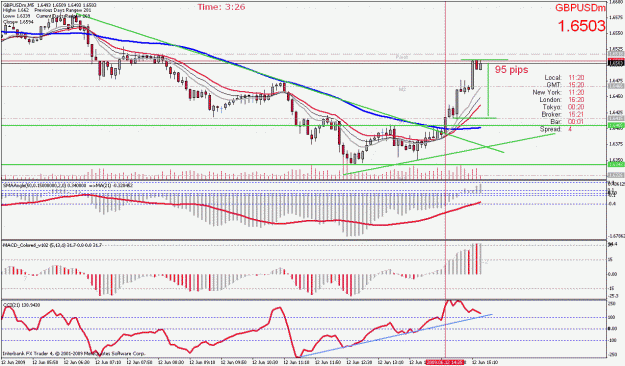625x366 pixels.
Task: Click the Interbank FX Trader copyright text
Action: tap(74, 354)
